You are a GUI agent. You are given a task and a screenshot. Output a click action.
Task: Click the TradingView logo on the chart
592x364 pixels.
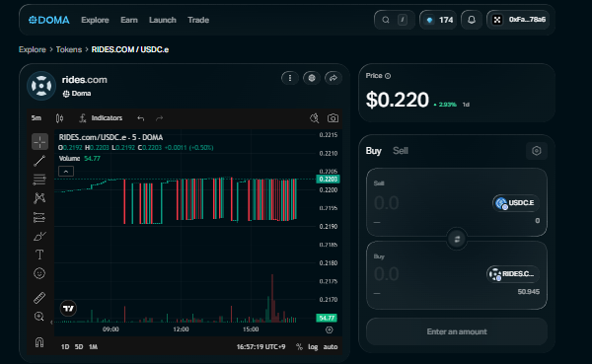68,309
